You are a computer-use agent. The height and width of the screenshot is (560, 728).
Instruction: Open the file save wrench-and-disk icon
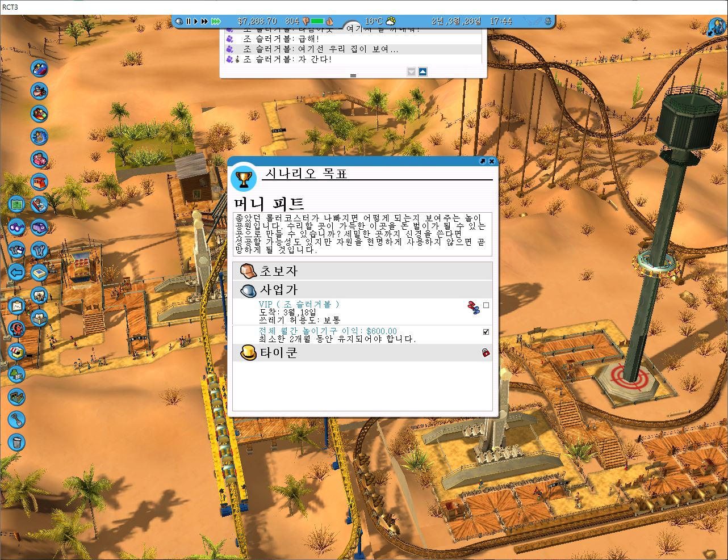coord(16,250)
